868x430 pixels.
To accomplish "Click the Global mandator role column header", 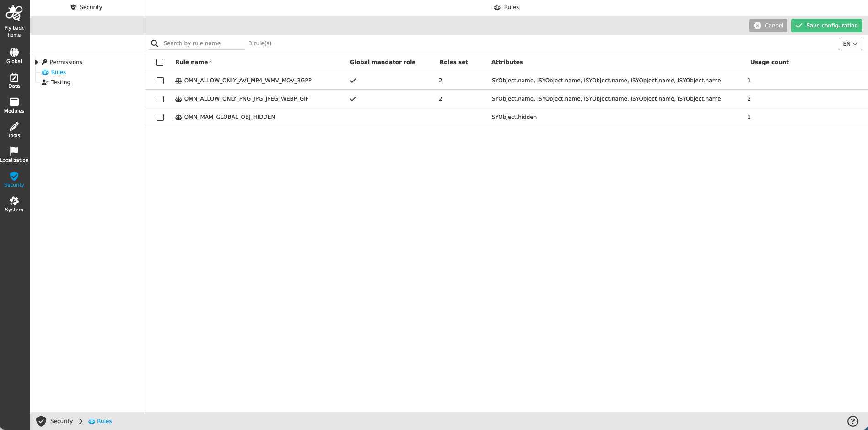I will coord(383,62).
